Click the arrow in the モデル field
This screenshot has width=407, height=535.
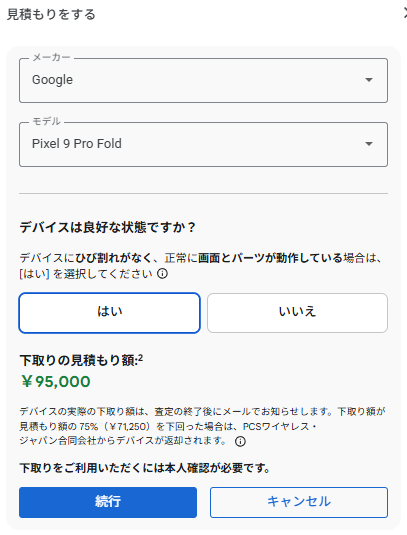coord(369,144)
